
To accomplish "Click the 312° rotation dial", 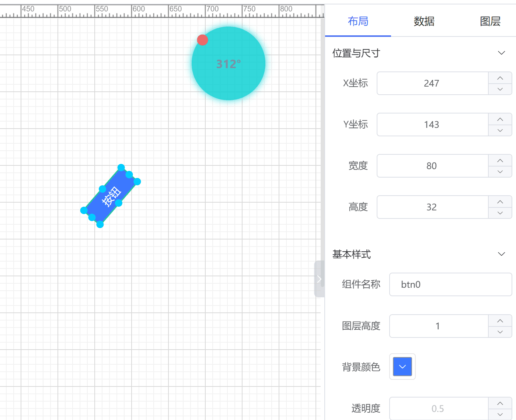I will (229, 63).
